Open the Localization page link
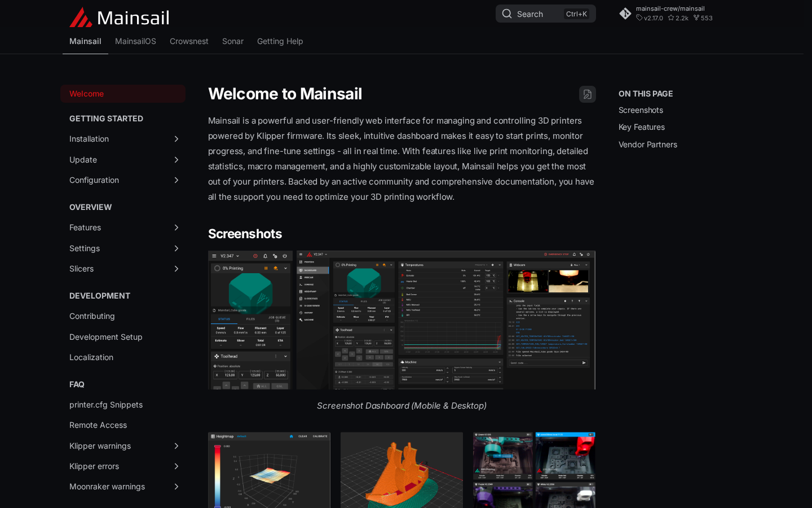The height and width of the screenshot is (508, 812). pos(91,357)
